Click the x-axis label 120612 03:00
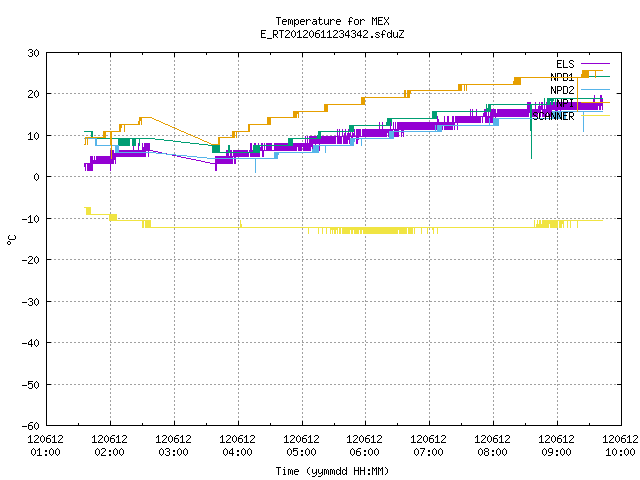The width and height of the screenshot is (640, 480). [173, 446]
